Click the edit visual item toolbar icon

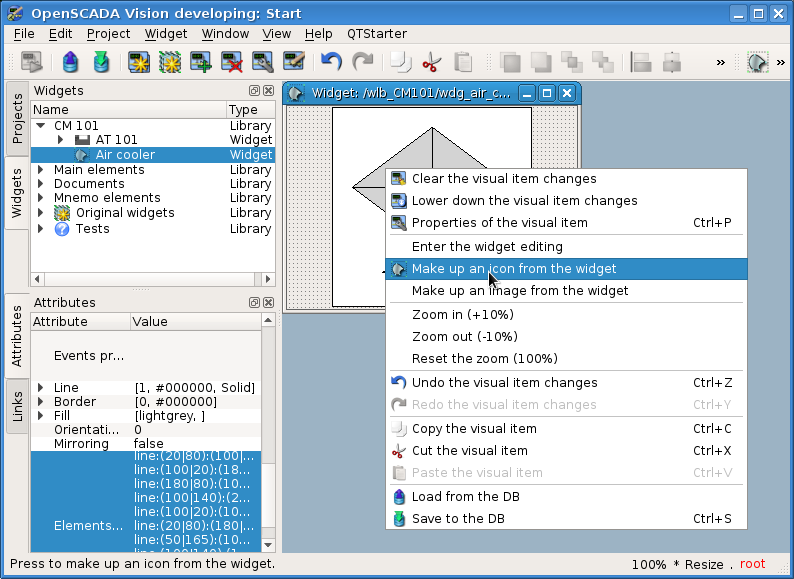pos(294,62)
